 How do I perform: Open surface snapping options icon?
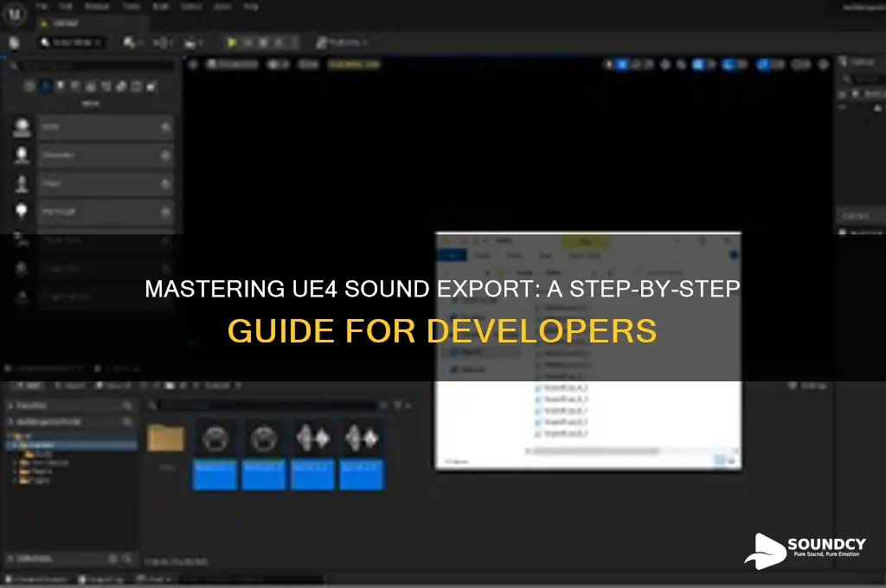[682, 64]
